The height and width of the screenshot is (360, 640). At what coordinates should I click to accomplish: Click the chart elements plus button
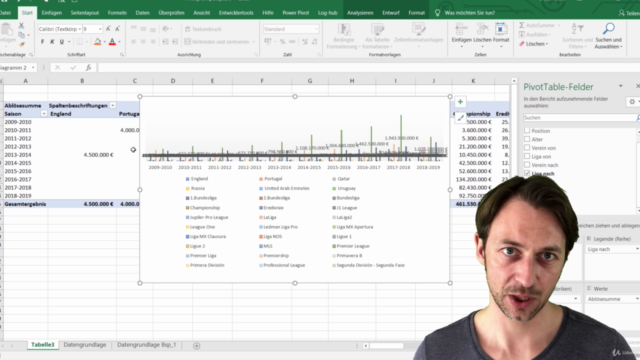(460, 102)
